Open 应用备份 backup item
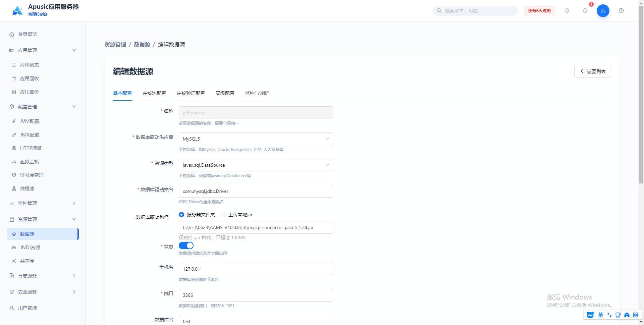 43,92
